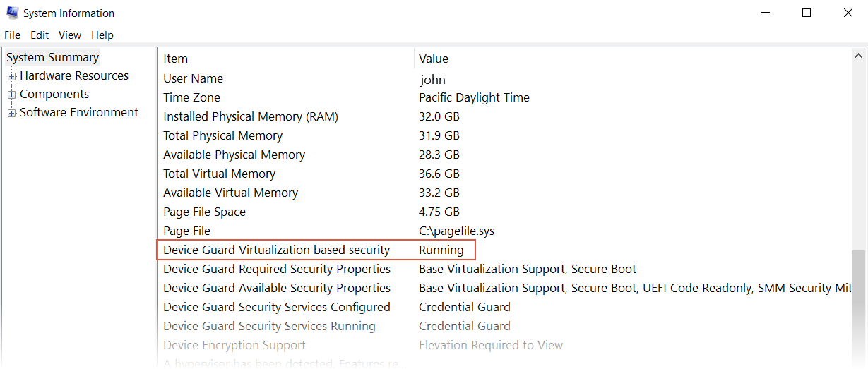
Task: Open the Help menu
Action: [102, 35]
